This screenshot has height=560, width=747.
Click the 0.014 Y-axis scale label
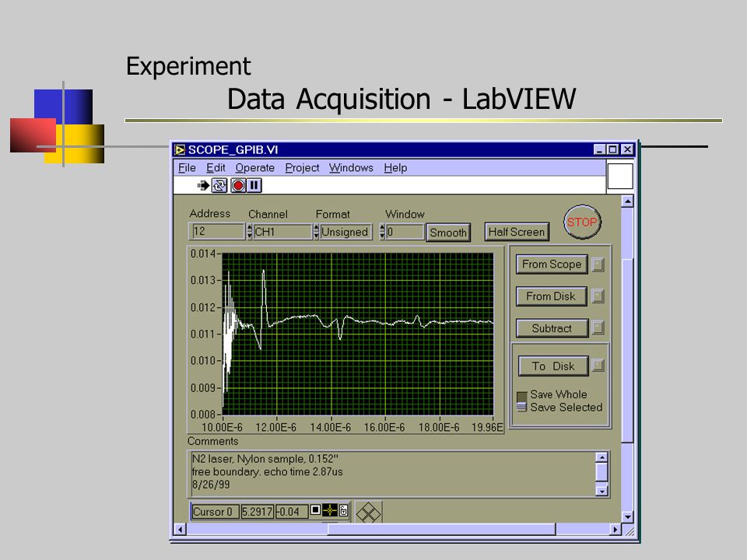(203, 254)
